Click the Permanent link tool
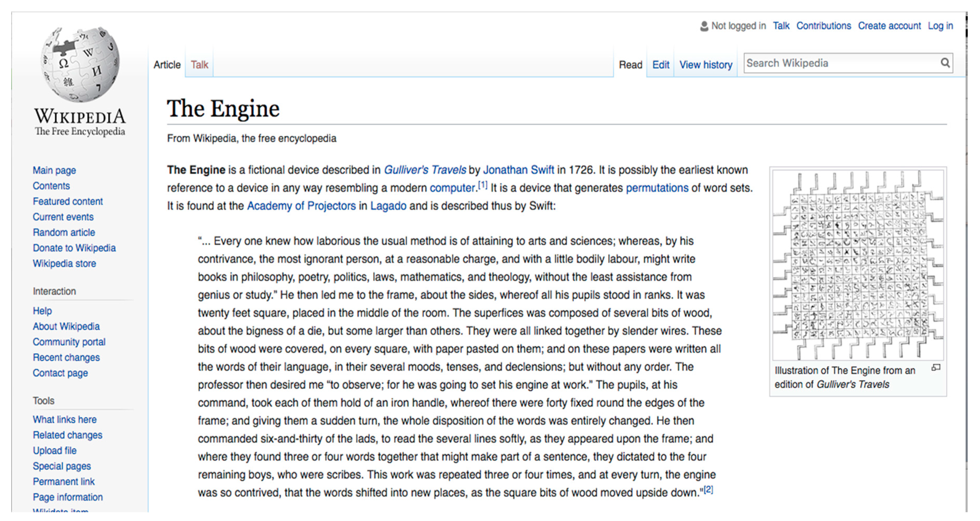The width and height of the screenshot is (980, 521). 63,482
